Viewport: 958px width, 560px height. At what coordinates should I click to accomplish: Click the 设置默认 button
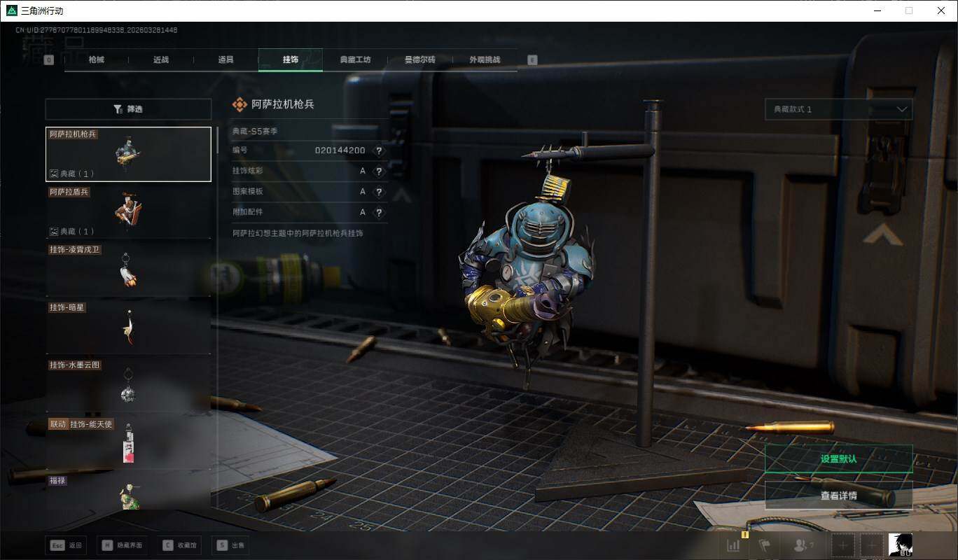pyautogui.click(x=838, y=459)
